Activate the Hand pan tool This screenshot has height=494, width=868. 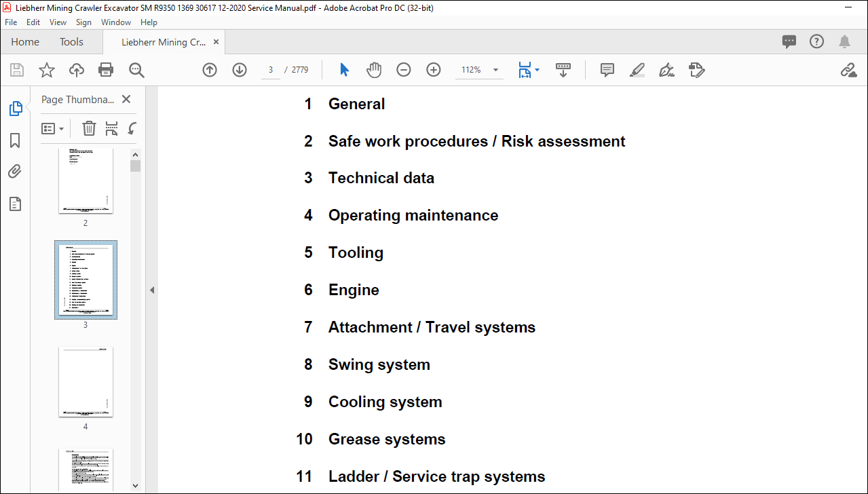(374, 70)
